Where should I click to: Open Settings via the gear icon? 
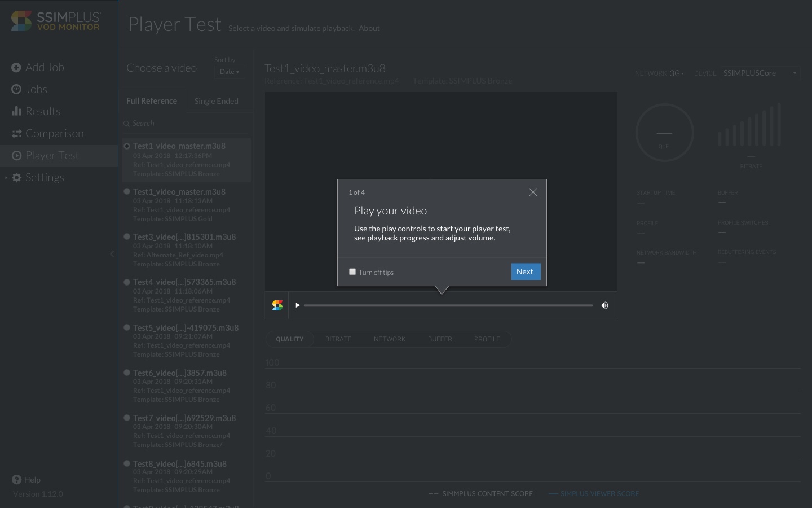(17, 178)
